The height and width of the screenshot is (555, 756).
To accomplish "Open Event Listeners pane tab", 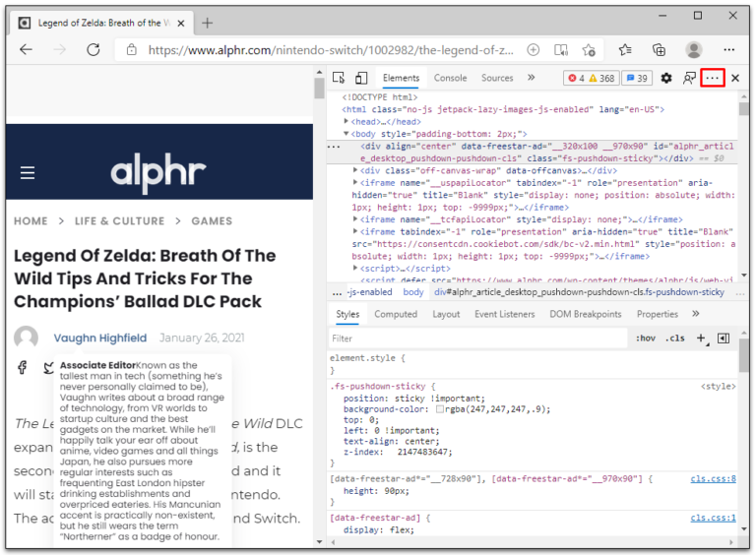I will pos(505,314).
